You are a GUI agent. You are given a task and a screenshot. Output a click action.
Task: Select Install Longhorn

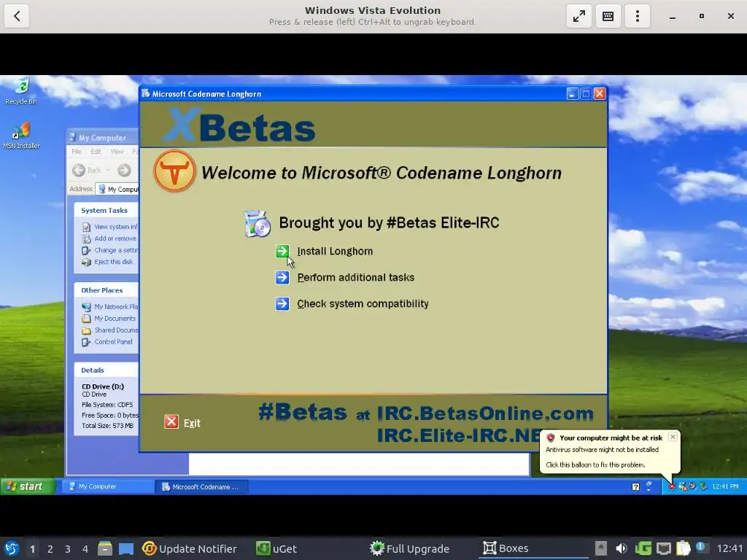[x=335, y=251]
